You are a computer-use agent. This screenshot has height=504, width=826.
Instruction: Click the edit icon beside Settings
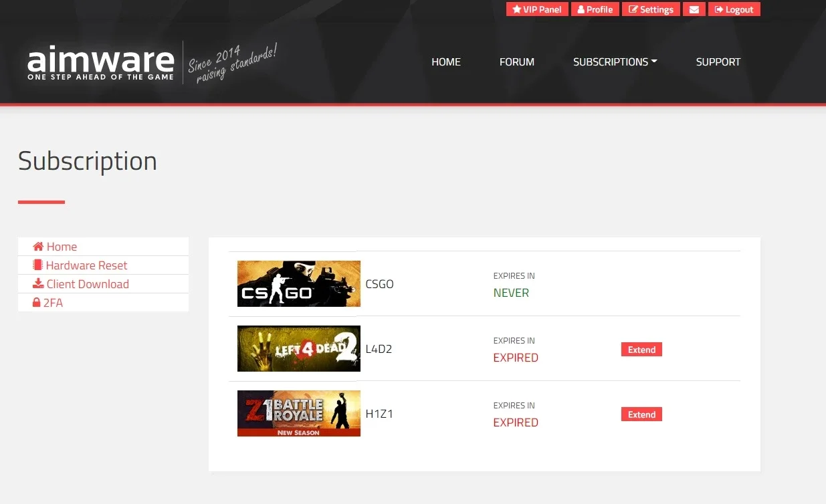pyautogui.click(x=633, y=9)
